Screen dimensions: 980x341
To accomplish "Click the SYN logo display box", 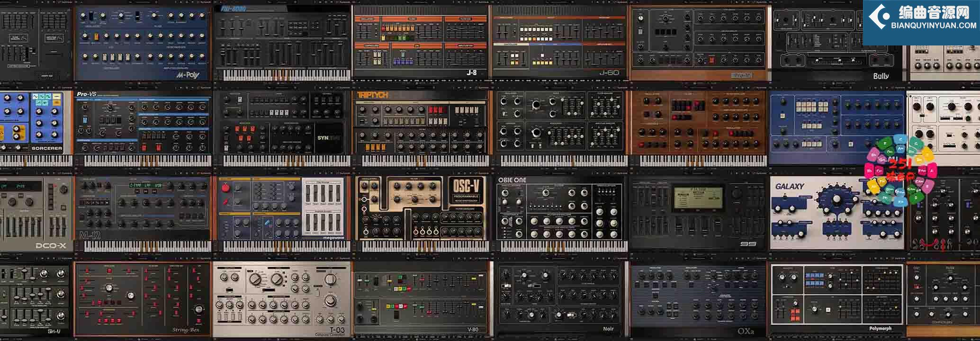I will point(329,137).
